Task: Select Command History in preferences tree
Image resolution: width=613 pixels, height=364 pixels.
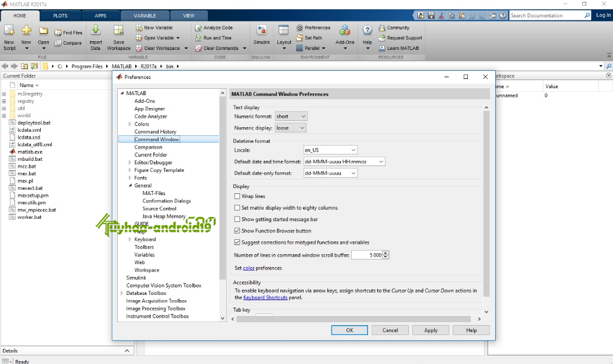Action: tap(155, 132)
